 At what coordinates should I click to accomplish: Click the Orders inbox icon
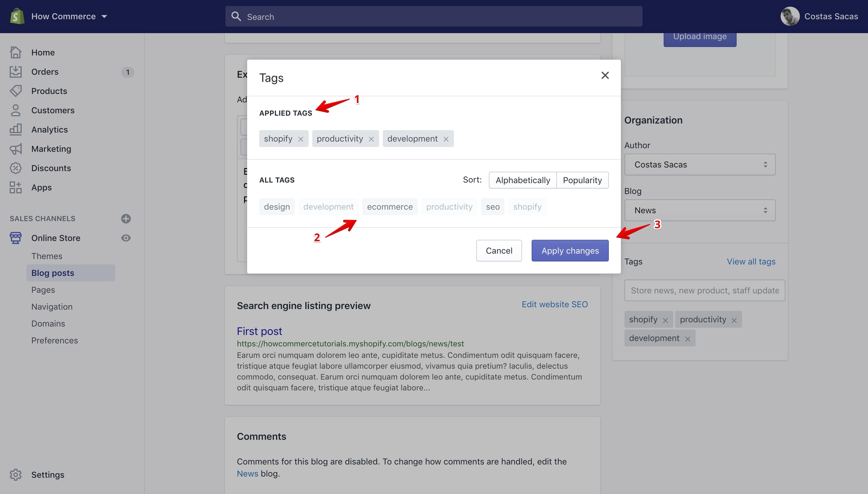(16, 72)
